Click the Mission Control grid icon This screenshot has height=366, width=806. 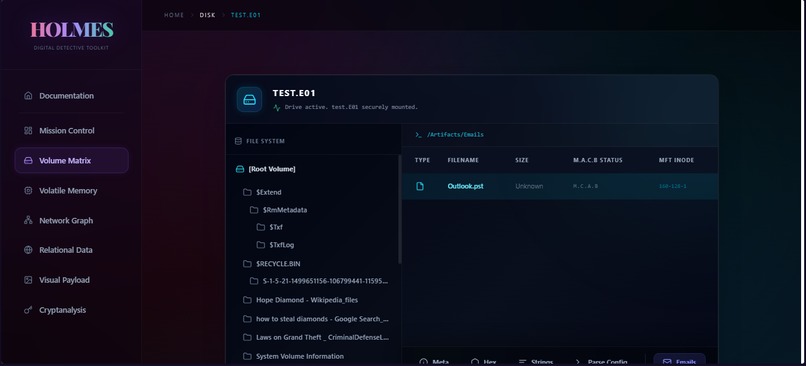[28, 131]
